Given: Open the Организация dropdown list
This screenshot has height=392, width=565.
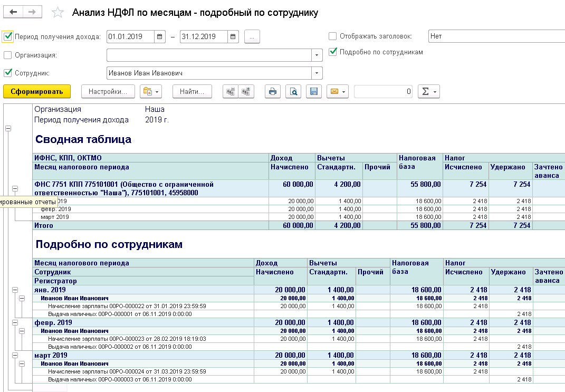Looking at the screenshot, I should pos(317,55).
